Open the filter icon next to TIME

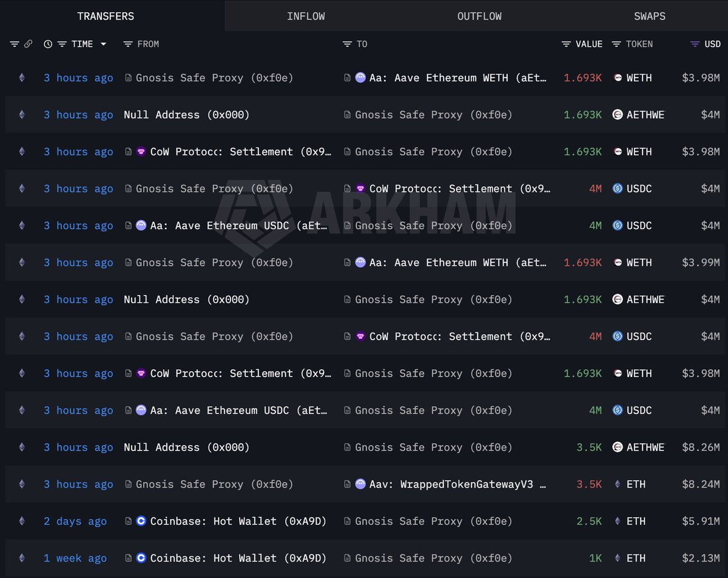coord(62,44)
